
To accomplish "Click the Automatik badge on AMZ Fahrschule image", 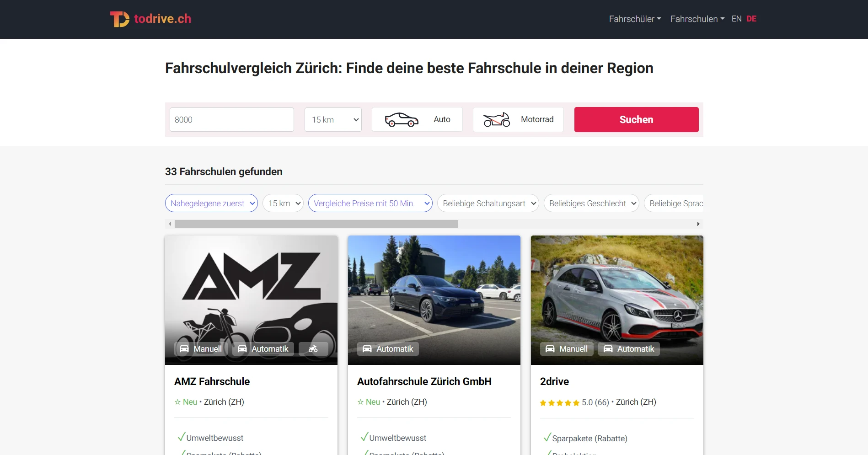I will (263, 349).
